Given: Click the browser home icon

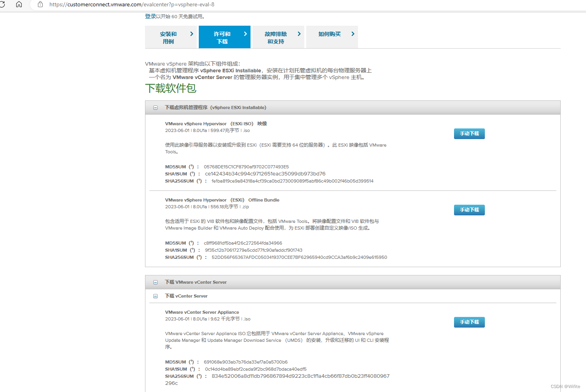Looking at the screenshot, I should (19, 4).
